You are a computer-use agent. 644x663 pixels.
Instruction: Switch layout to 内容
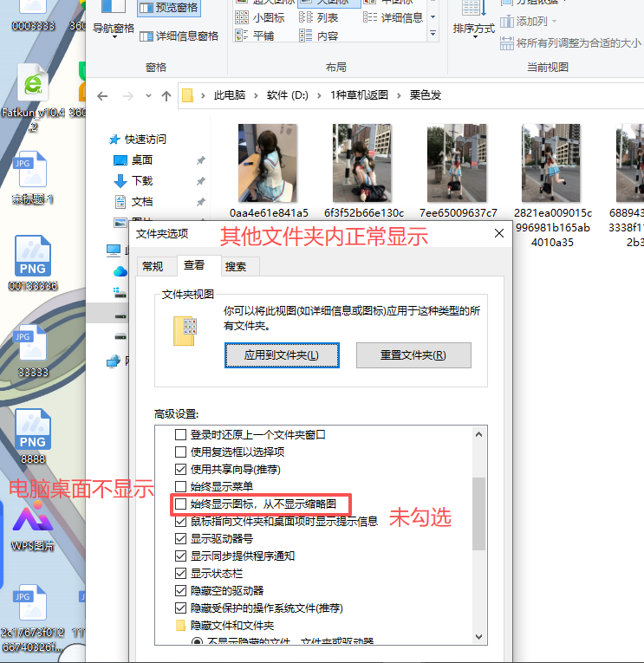click(x=319, y=36)
